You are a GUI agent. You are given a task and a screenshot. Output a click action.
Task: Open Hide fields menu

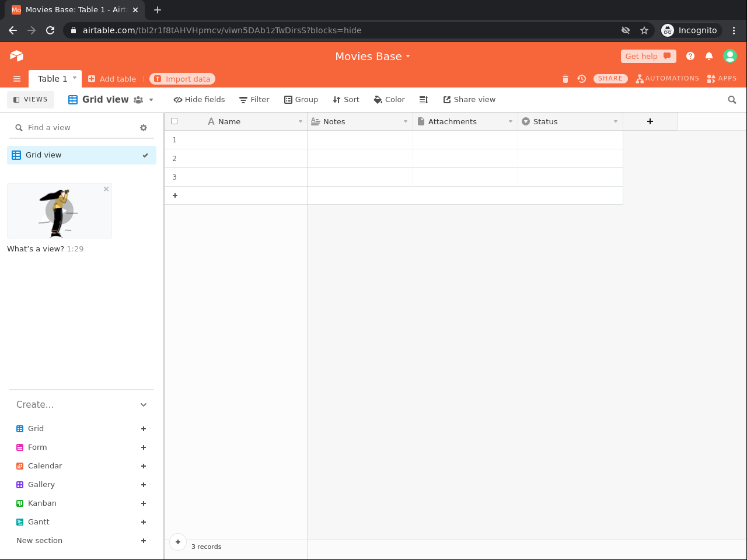[199, 100]
